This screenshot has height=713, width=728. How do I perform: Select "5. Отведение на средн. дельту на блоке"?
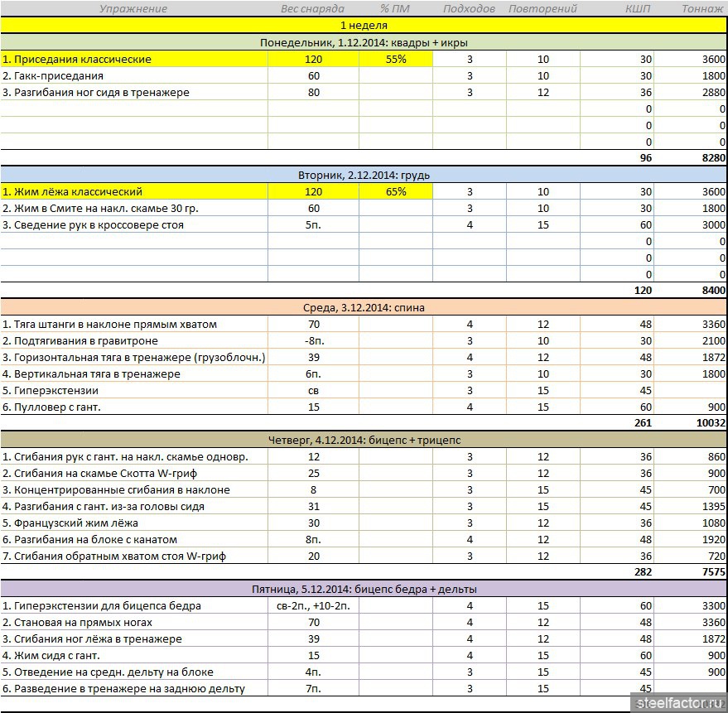(134, 672)
